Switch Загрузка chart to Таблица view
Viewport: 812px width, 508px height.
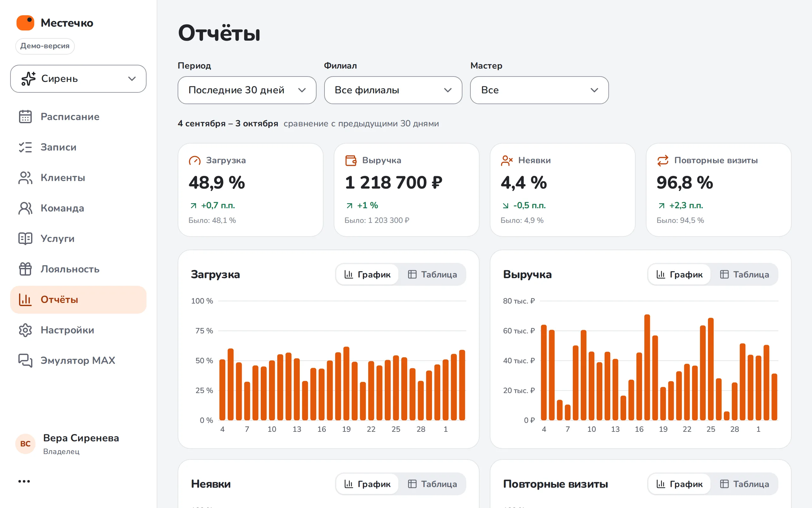point(433,275)
